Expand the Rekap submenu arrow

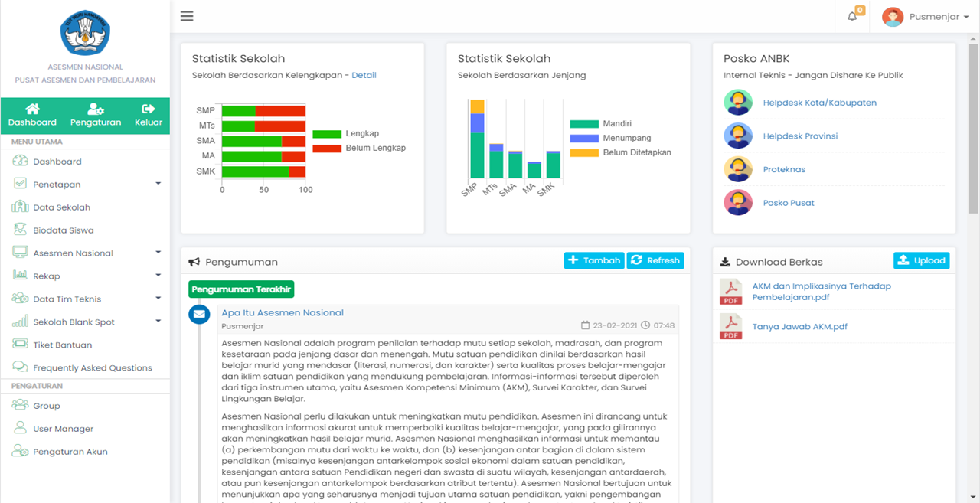pos(158,276)
